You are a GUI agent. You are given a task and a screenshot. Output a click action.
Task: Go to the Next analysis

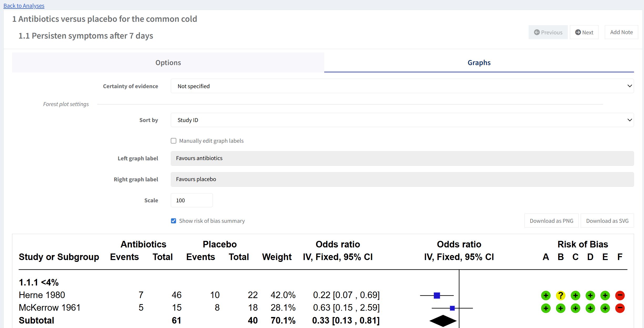[584, 32]
